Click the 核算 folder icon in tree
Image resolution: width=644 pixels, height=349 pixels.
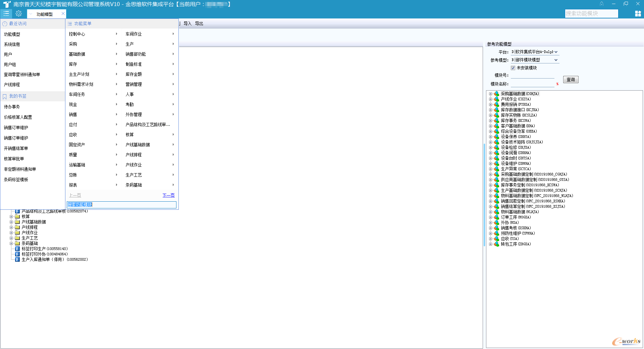(x=17, y=216)
